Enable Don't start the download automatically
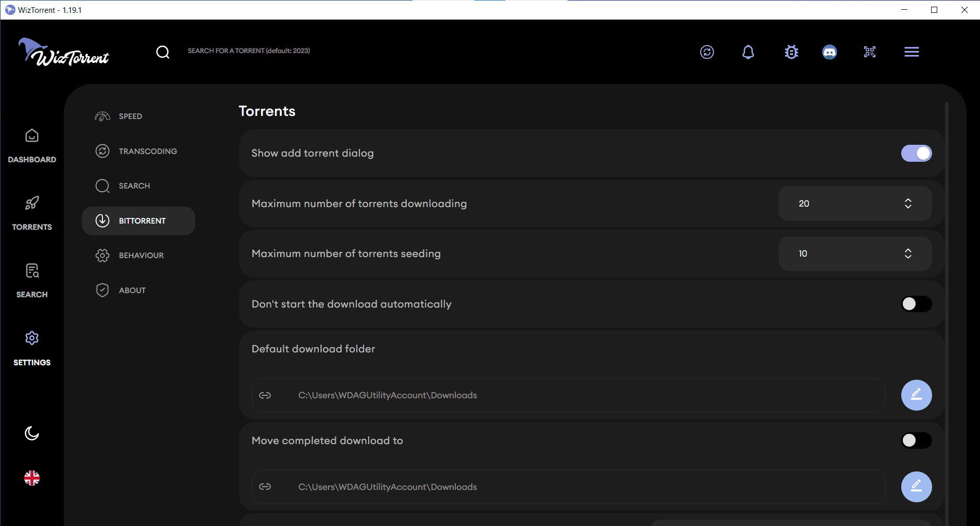Viewport: 980px width, 526px height. (916, 304)
